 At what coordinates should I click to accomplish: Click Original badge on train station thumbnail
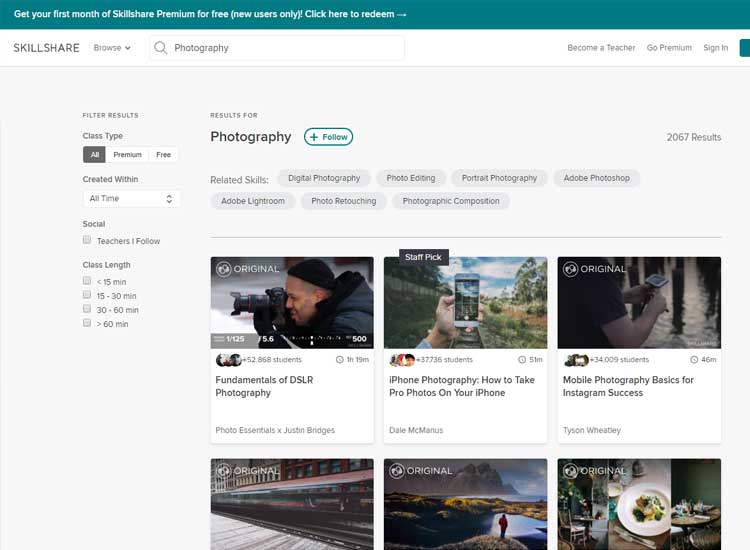coord(248,471)
